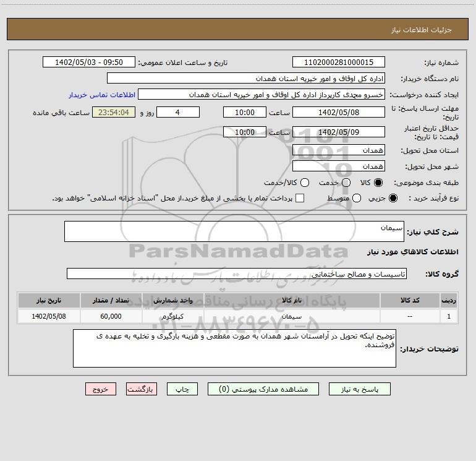Click the -- goods code cell in row 1
Screen dimensions: 476x461
pyautogui.click(x=410, y=316)
